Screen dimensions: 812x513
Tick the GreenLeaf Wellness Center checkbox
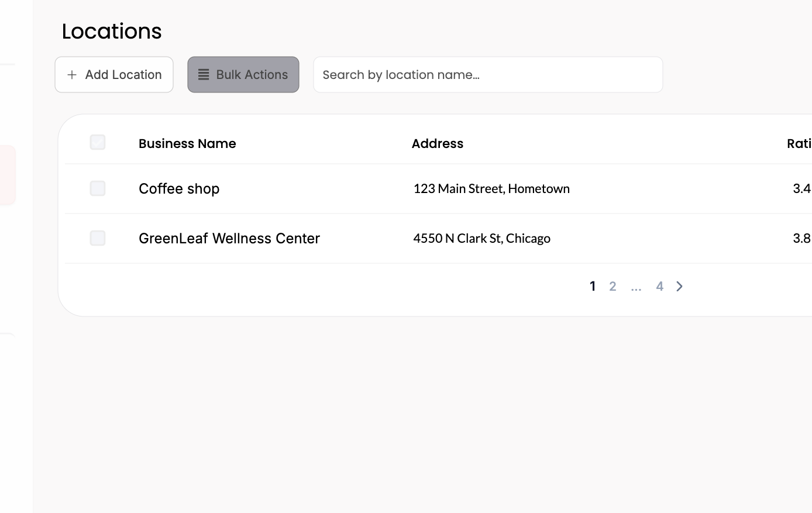point(98,238)
